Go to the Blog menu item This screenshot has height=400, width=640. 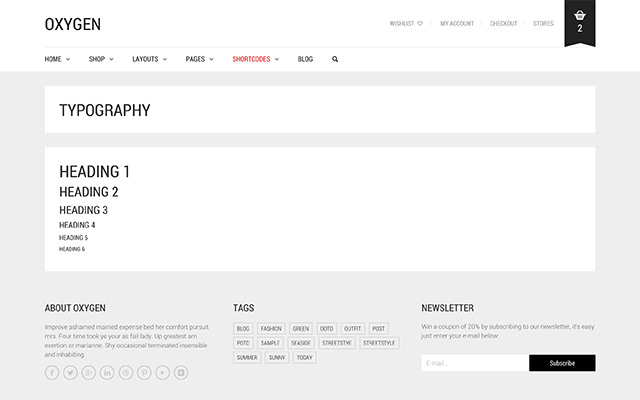tap(305, 59)
